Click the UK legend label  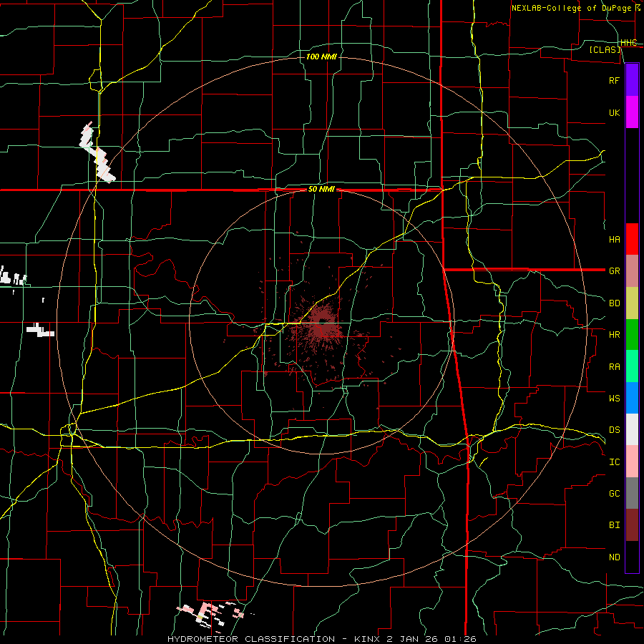[x=614, y=112]
